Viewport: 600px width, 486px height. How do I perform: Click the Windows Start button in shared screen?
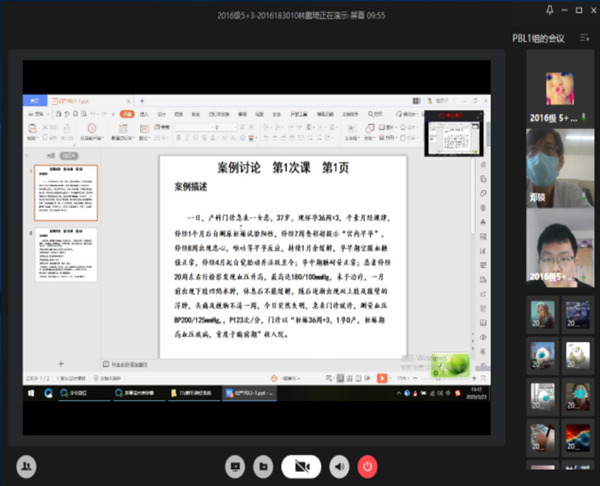coord(32,394)
